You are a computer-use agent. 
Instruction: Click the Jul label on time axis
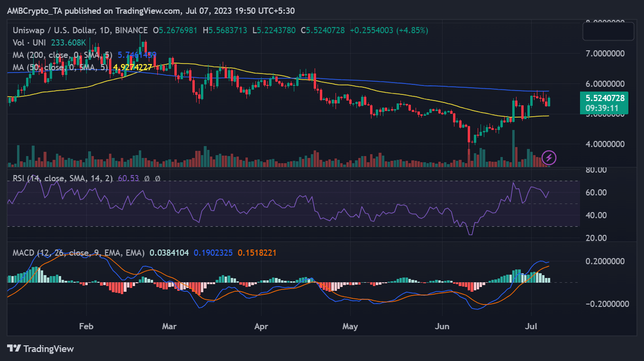pos(531,327)
